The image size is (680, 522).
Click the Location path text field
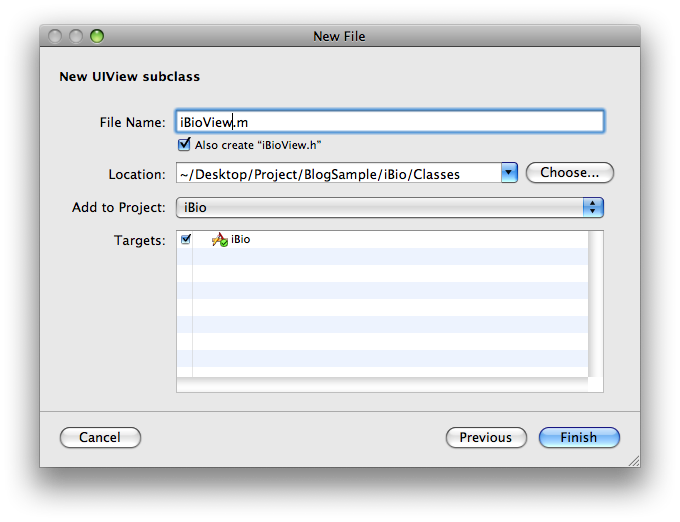click(339, 173)
